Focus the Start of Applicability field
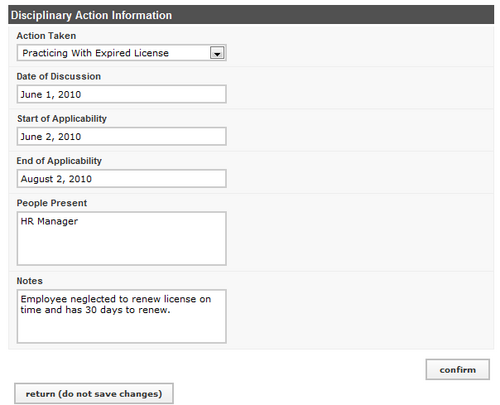 click(x=122, y=136)
